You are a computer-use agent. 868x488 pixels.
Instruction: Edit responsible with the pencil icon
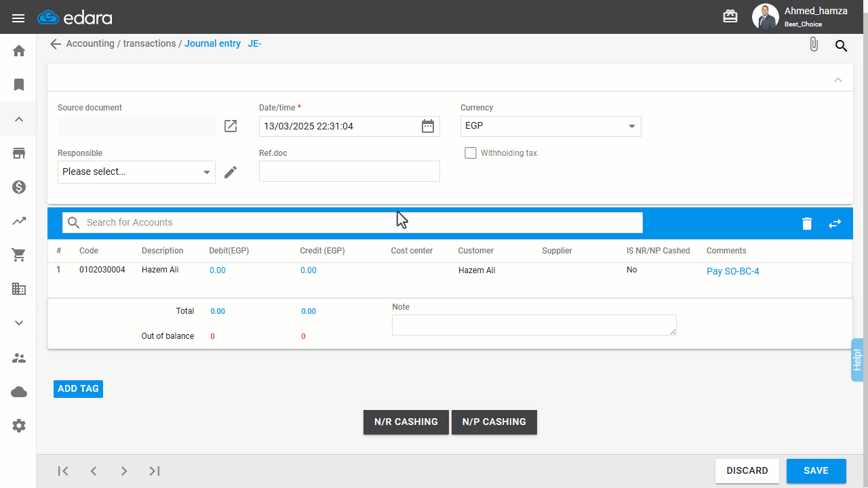click(231, 172)
